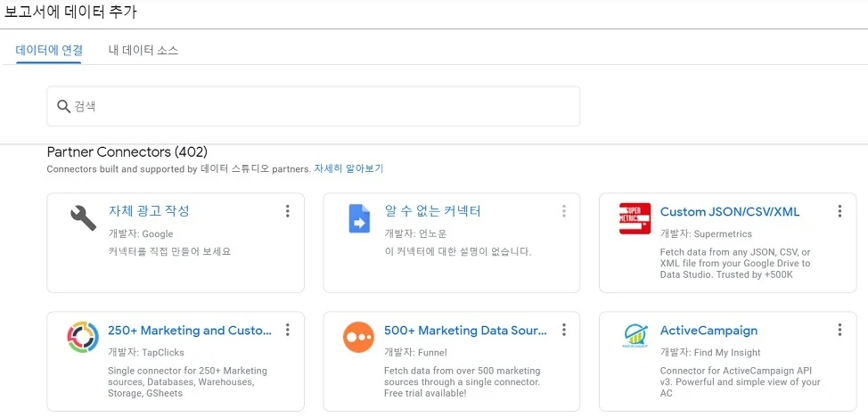Viewport: 868px width, 417px height.
Task: Click the 개발자: 언노운 text
Action: pos(416,233)
